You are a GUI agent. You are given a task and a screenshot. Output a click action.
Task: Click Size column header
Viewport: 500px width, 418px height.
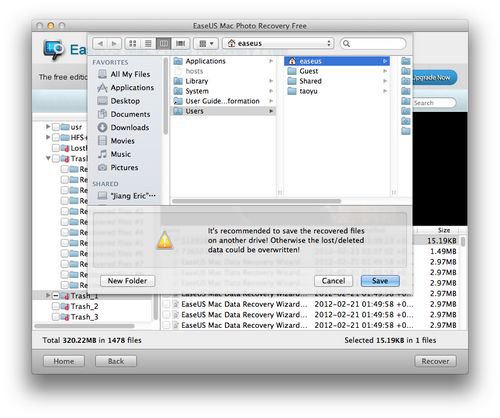tap(443, 230)
